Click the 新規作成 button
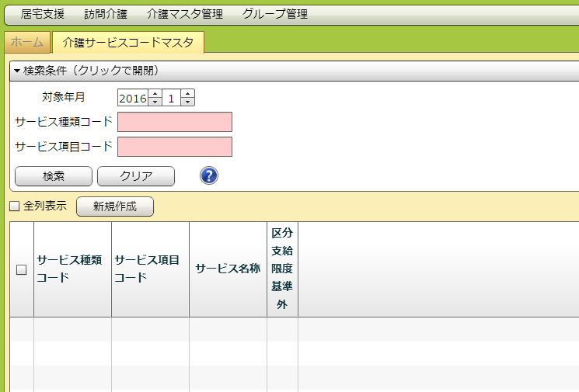 click(114, 206)
